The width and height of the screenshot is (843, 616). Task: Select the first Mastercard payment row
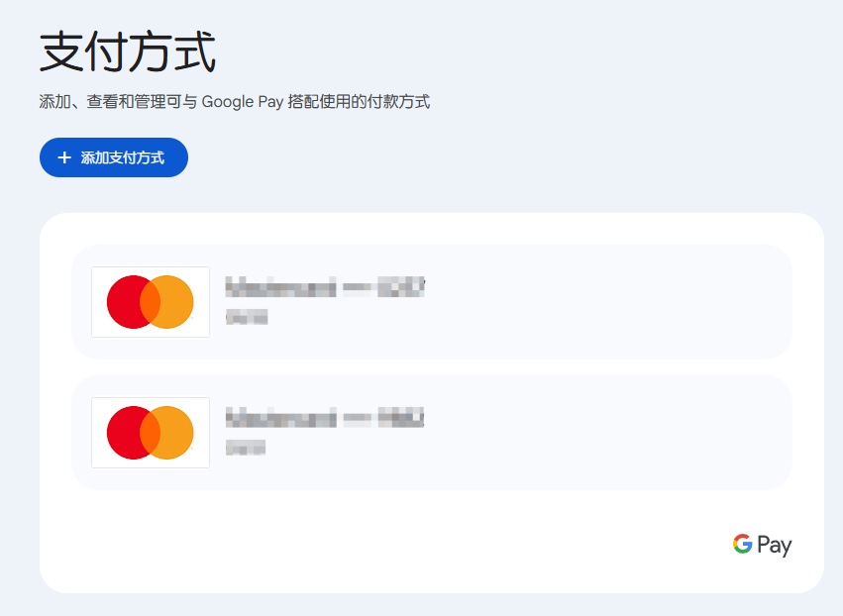tap(432, 302)
